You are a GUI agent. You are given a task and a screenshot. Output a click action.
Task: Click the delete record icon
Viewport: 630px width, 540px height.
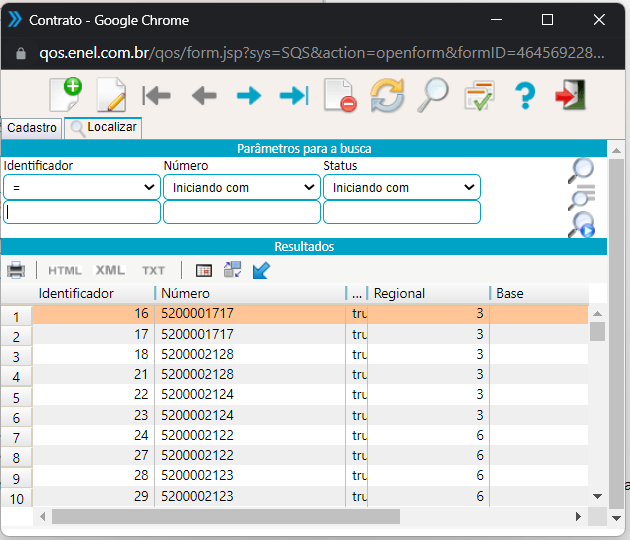tap(340, 96)
